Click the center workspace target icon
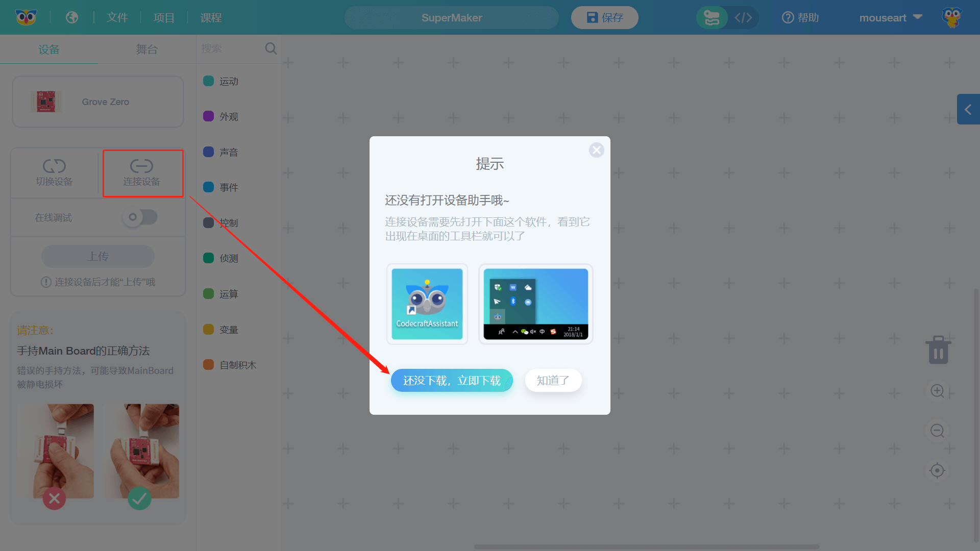Image resolution: width=980 pixels, height=551 pixels. pos(937,470)
